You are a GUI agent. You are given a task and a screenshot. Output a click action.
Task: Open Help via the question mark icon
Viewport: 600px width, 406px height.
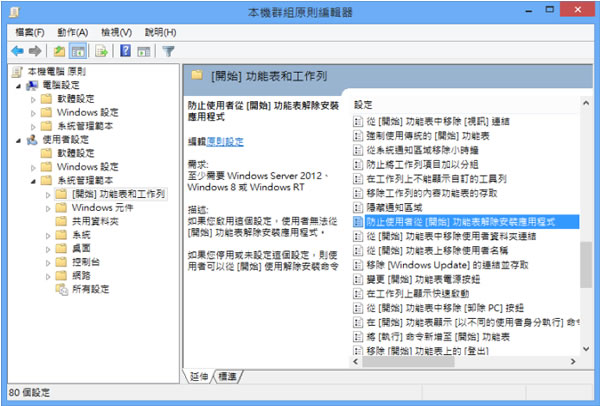[x=125, y=51]
